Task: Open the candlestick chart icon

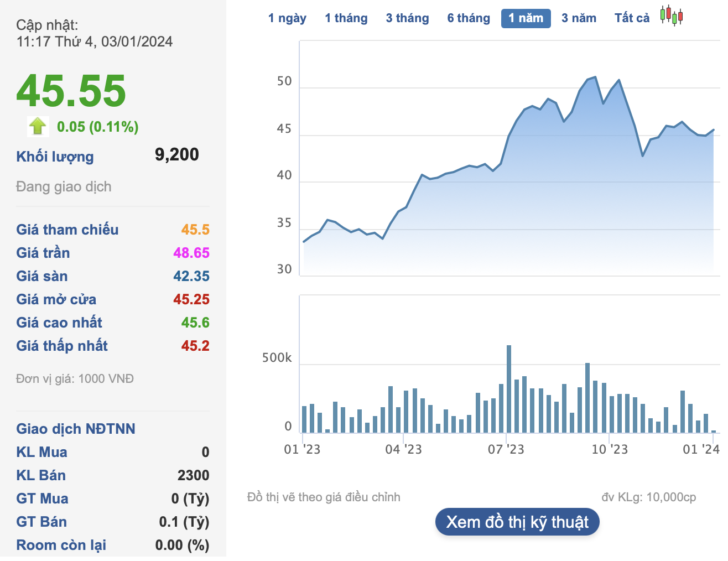Action: click(672, 16)
